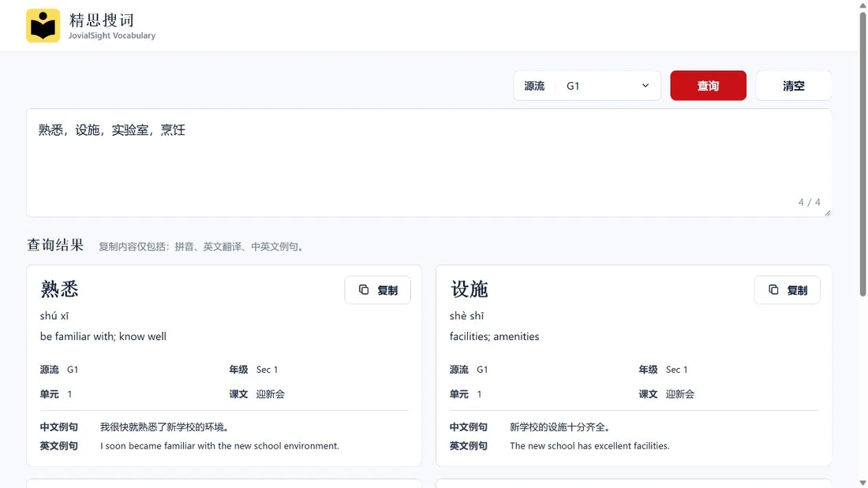This screenshot has width=868, height=488.
Task: Click translation 'facilities; amenities'
Action: (494, 337)
